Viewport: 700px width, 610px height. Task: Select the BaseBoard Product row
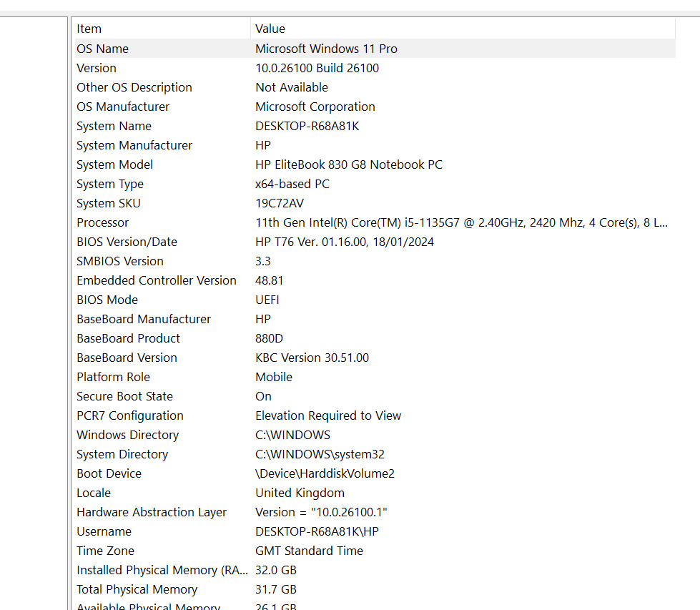(x=375, y=338)
